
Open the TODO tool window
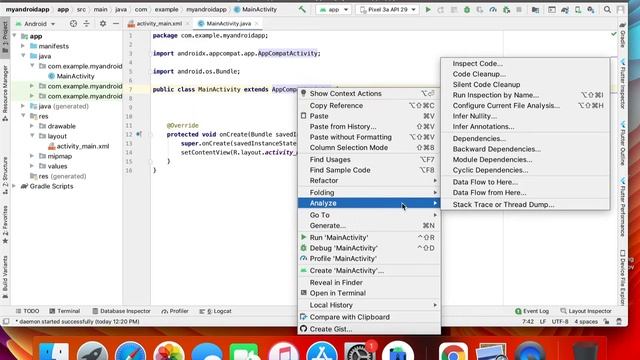tap(27, 311)
